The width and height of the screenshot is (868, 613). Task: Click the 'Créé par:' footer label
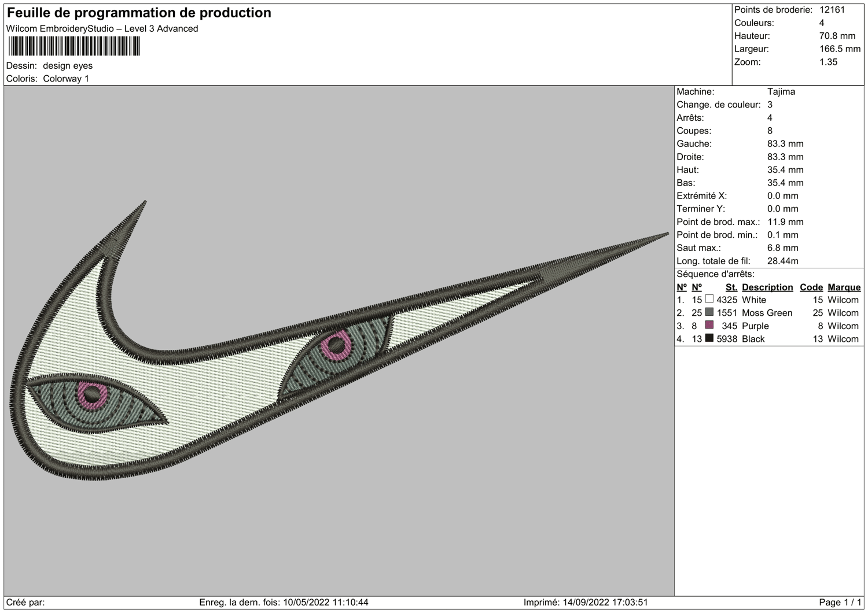[25, 603]
